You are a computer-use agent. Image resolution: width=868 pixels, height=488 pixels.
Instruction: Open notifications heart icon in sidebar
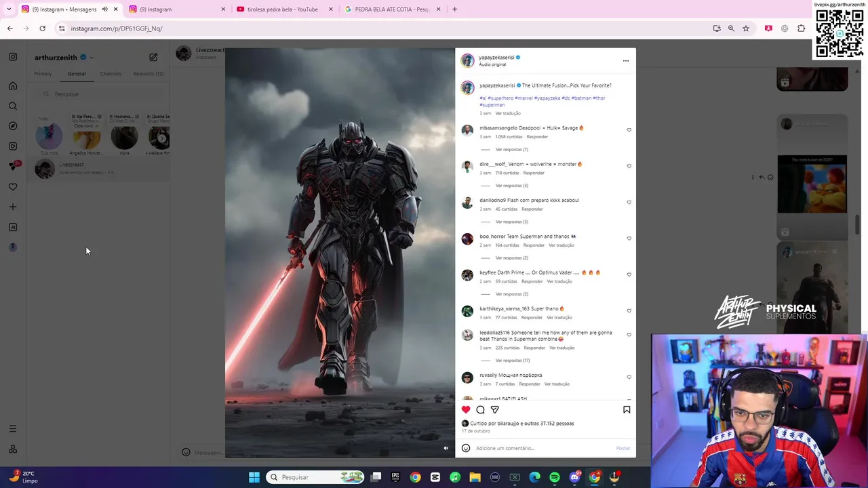13,186
